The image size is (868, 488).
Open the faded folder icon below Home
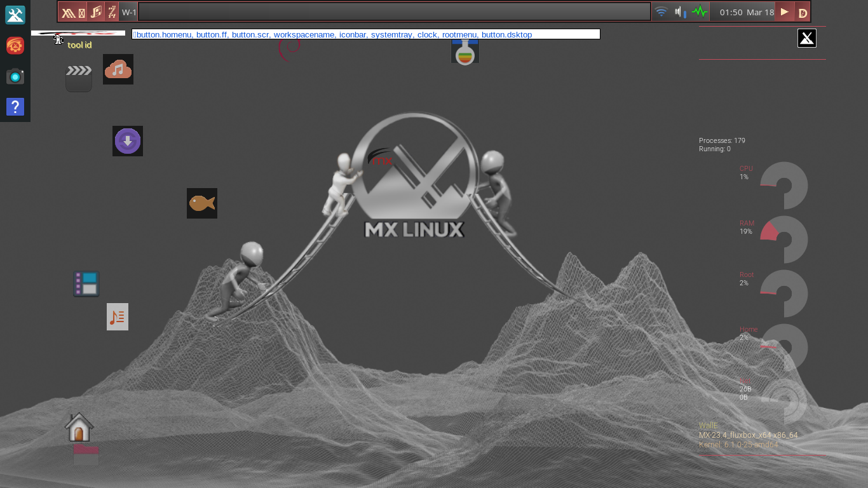pos(86,454)
